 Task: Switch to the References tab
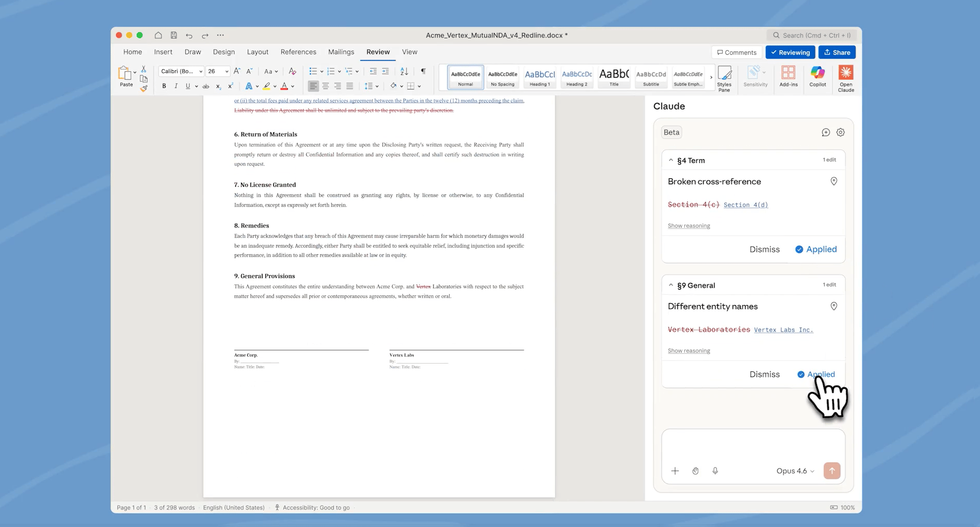tap(298, 52)
